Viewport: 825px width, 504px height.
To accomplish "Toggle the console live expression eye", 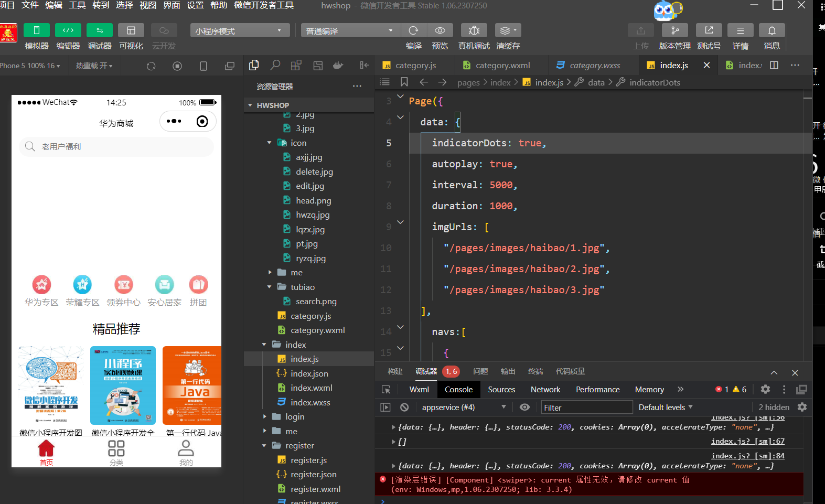I will pyautogui.click(x=524, y=408).
